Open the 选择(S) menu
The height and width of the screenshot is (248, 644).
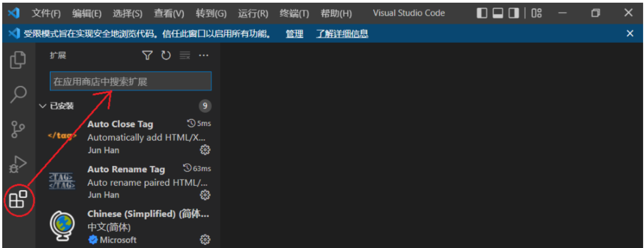click(128, 13)
